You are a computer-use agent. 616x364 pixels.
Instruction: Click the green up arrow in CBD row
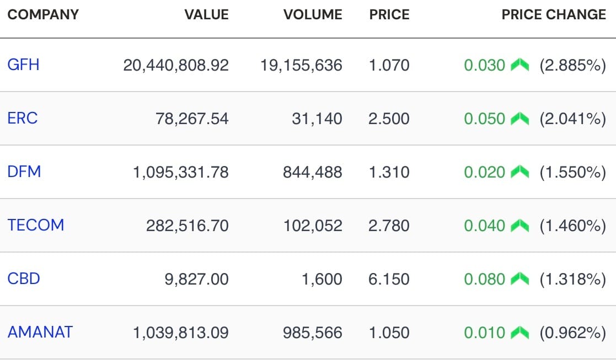[x=519, y=279]
